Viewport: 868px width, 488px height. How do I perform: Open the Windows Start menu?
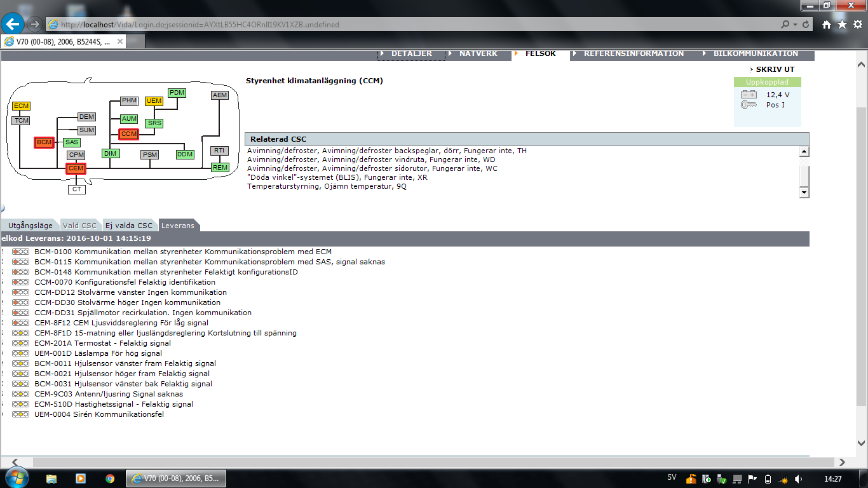(x=15, y=478)
